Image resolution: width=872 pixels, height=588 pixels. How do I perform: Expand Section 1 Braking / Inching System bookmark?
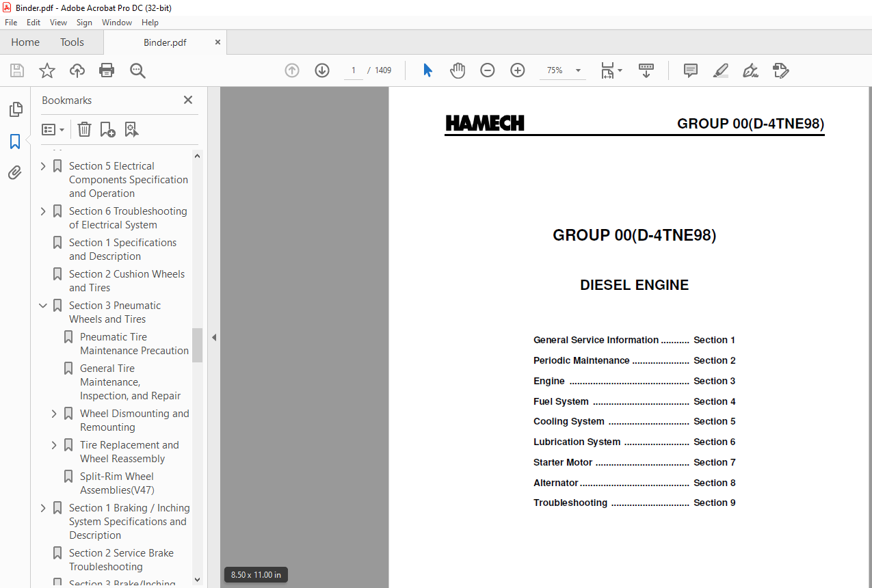(x=43, y=508)
